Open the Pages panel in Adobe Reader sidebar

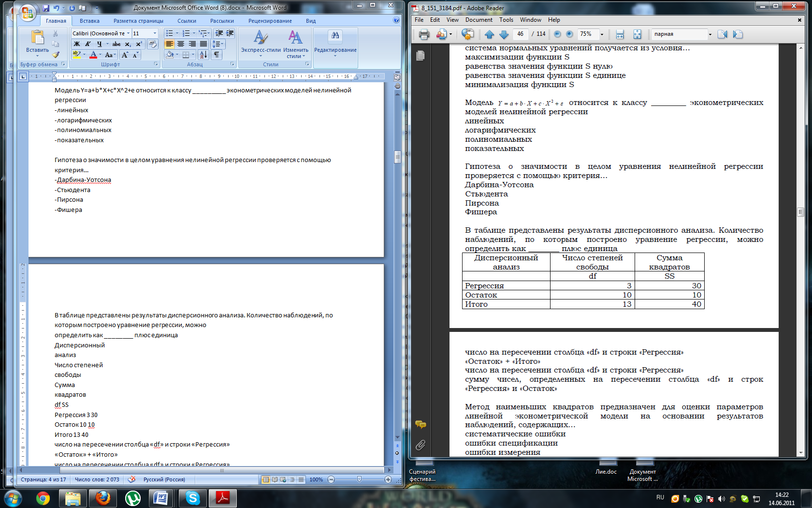tap(420, 56)
